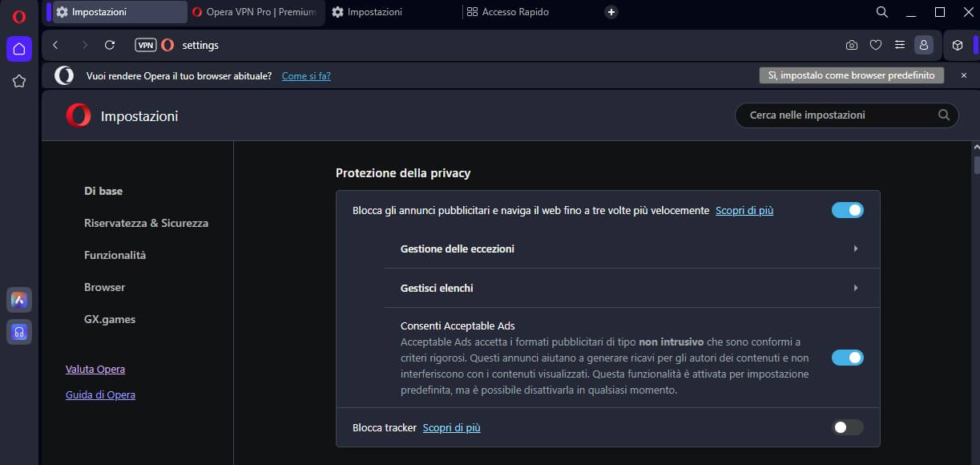Screen dimensions: 980x465
Task: Click the scrollbar up arrow
Action: pos(976,148)
